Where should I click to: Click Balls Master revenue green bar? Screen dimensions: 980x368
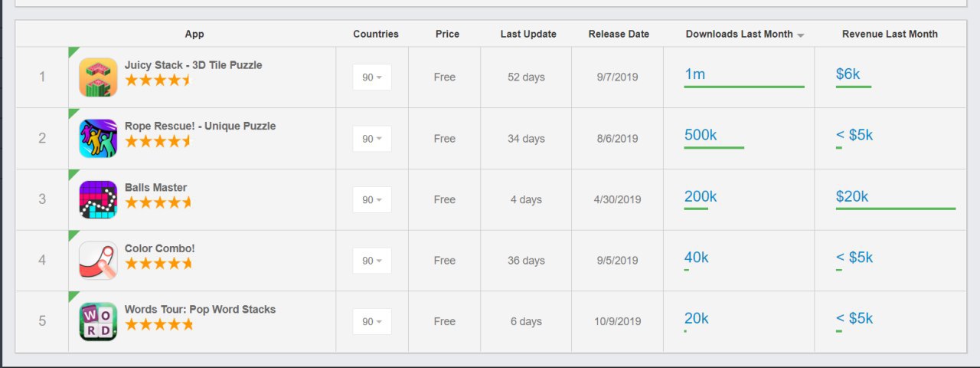(896, 209)
